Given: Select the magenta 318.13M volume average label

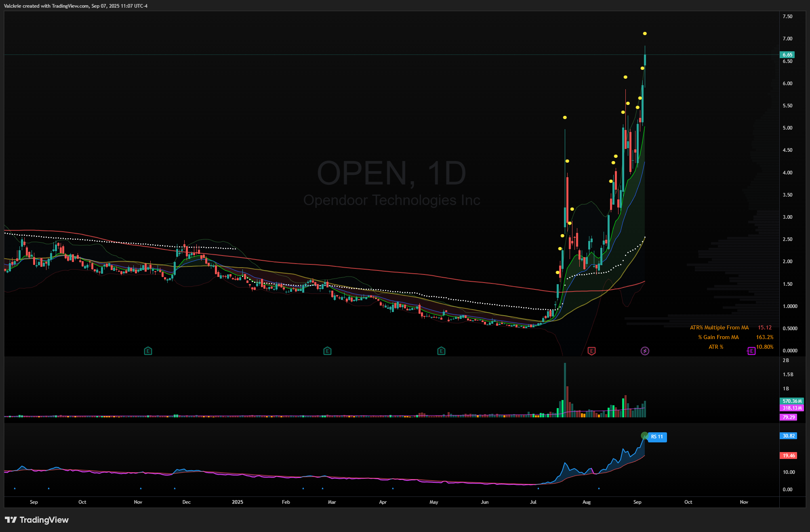Looking at the screenshot, I should pyautogui.click(x=791, y=408).
